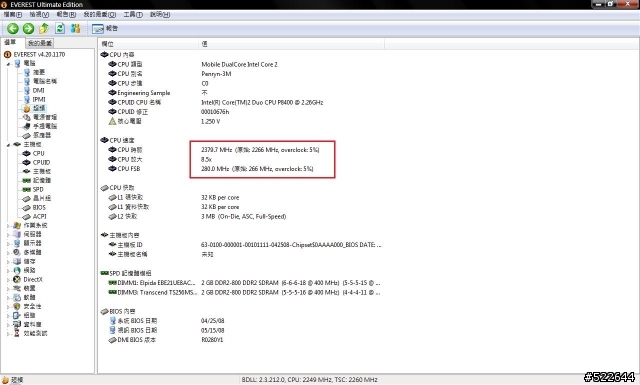
Task: Click the L2 cache value '3 MB (On-Die, ASC, Full-Speed)'
Action: [x=244, y=216]
